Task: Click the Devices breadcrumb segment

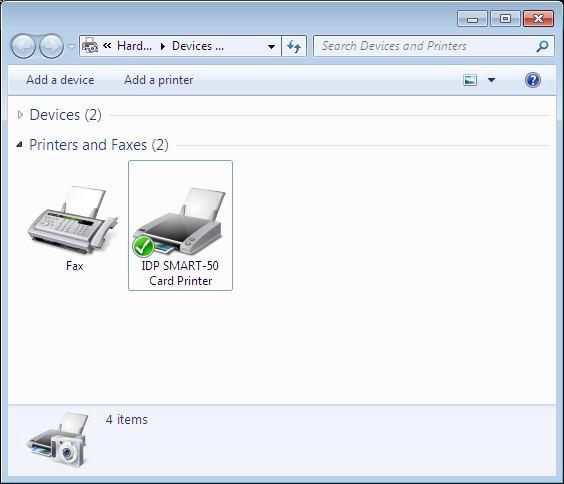Action: point(198,46)
